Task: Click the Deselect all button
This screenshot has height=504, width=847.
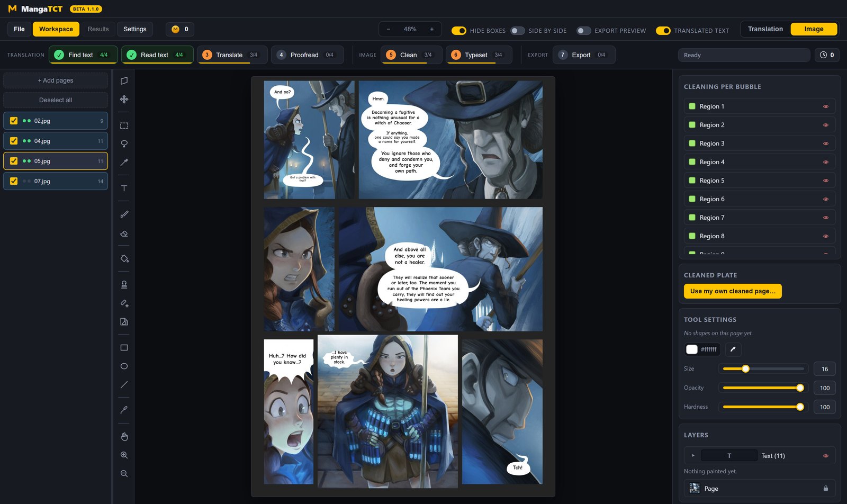Action: point(56,100)
